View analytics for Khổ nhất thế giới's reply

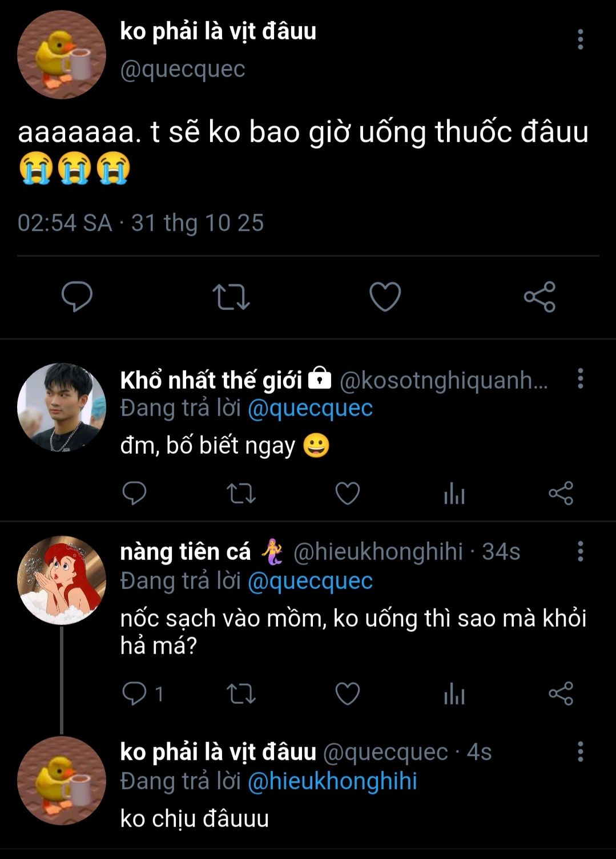[454, 494]
